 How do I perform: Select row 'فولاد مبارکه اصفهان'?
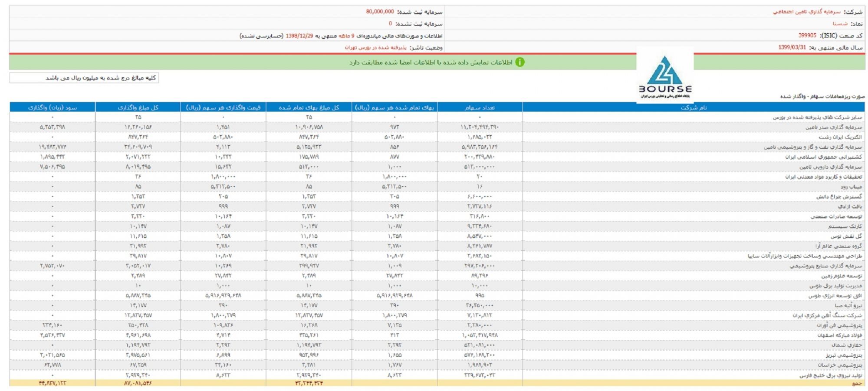(x=437, y=335)
